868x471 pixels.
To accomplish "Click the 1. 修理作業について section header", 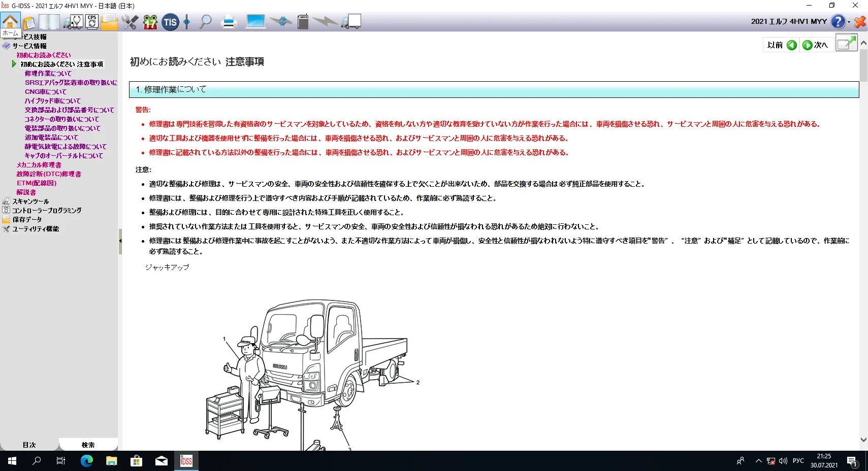I will tap(494, 89).
